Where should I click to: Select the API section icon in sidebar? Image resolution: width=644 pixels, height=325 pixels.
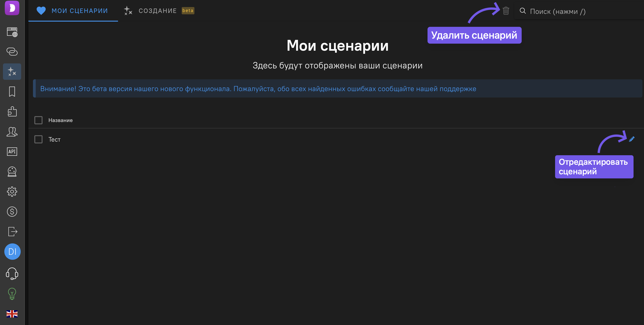click(12, 152)
